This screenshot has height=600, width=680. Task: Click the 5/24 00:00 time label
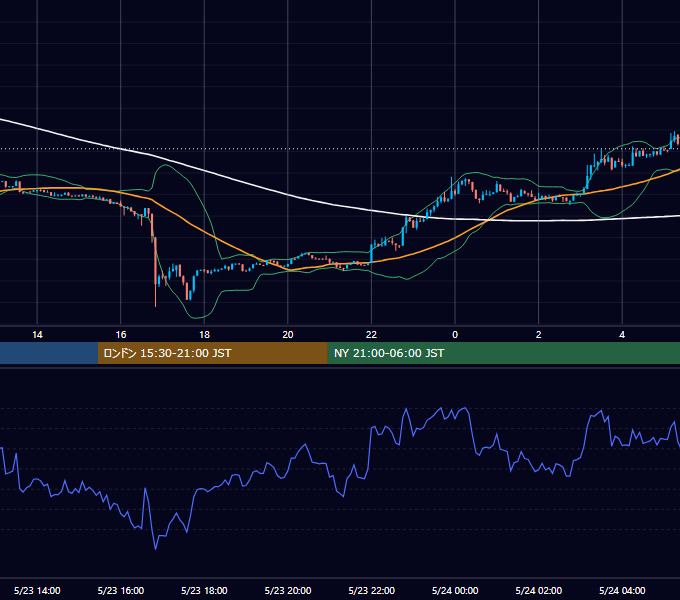tap(455, 590)
